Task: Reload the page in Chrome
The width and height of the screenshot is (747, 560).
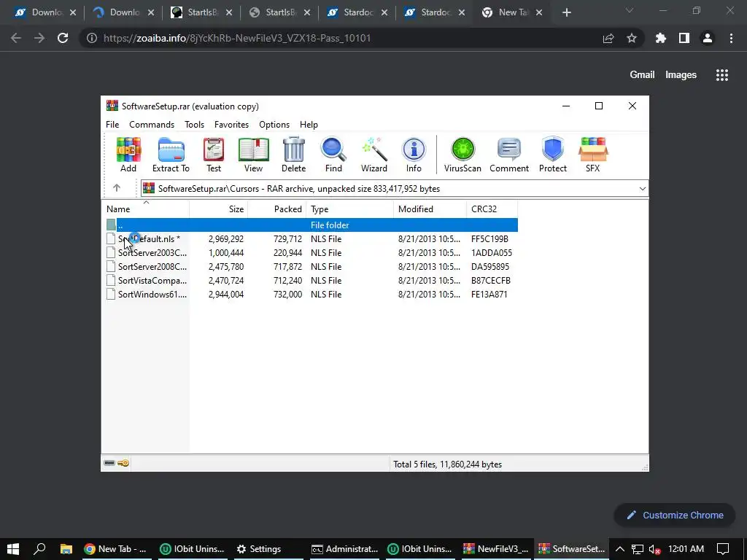Action: point(63,38)
